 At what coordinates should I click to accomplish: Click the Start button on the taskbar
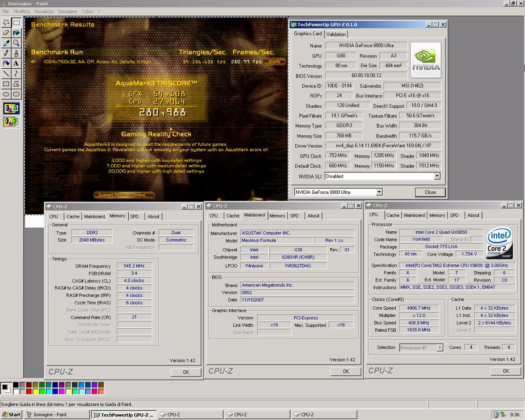[x=11, y=415]
